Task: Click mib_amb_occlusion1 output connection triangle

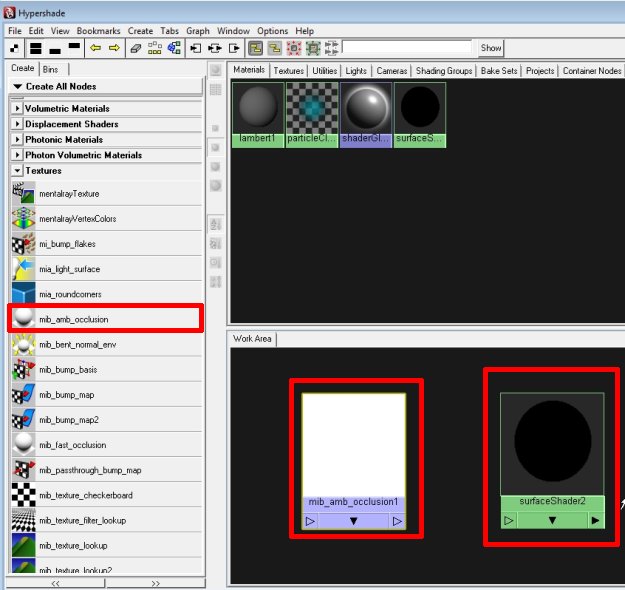Action: pyautogui.click(x=397, y=521)
